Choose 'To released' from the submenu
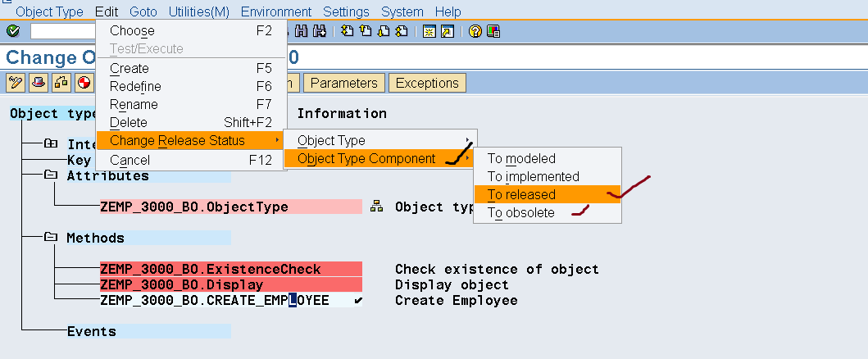Image resolution: width=868 pixels, height=359 pixels. pyautogui.click(x=521, y=194)
